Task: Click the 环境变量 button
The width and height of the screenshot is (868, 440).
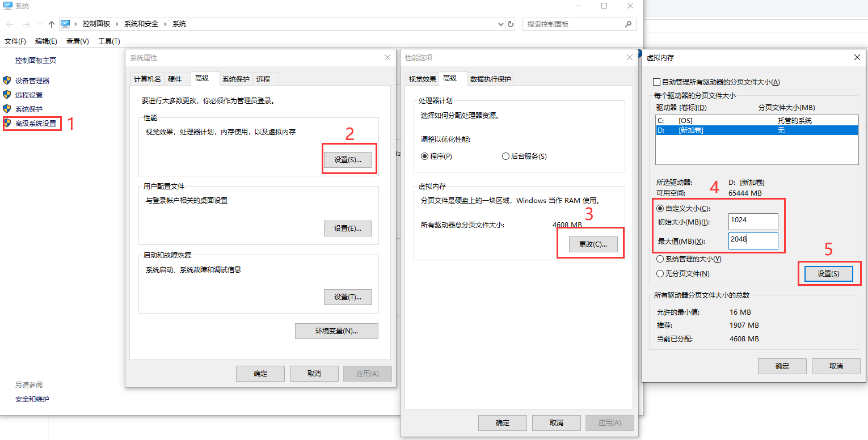Action: (x=336, y=331)
